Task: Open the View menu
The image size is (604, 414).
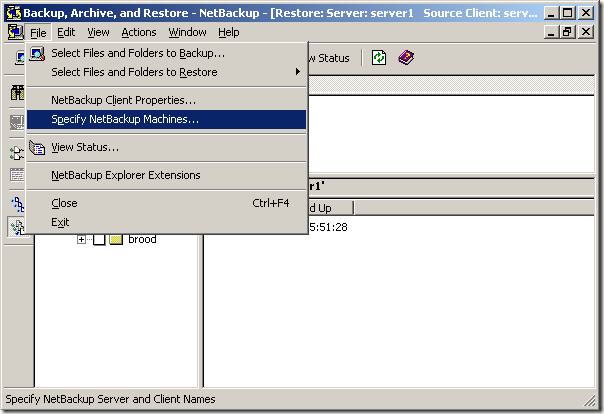Action: point(98,32)
